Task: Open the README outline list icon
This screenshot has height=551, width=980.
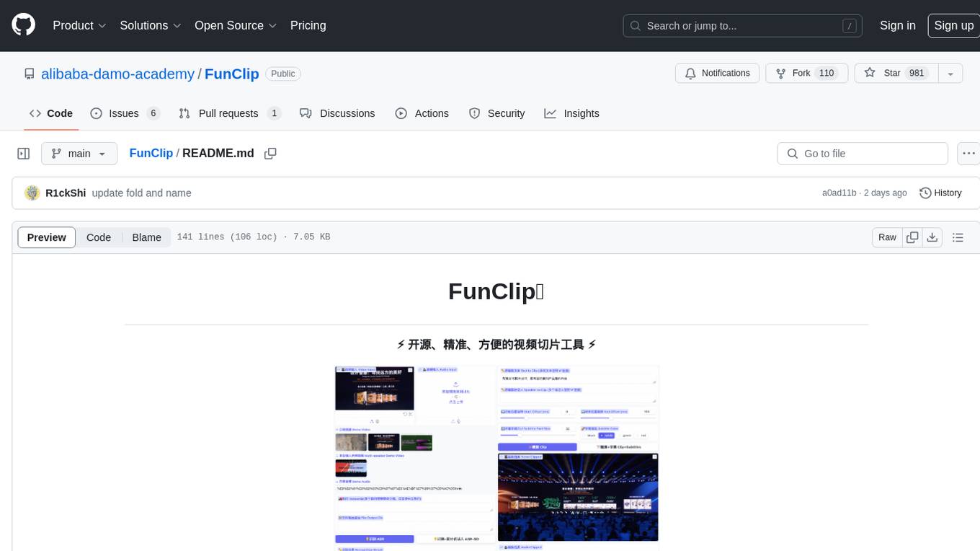Action: pyautogui.click(x=958, y=237)
